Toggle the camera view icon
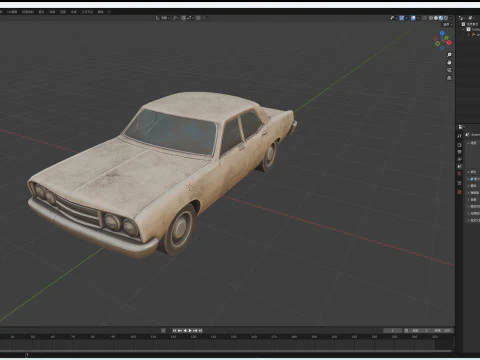The image size is (480, 360). (x=449, y=70)
